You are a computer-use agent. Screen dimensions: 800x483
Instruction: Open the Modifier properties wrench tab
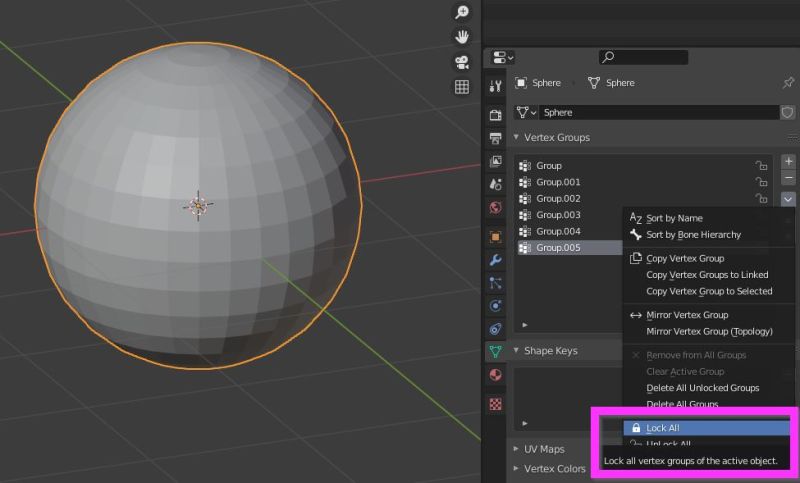pos(495,260)
